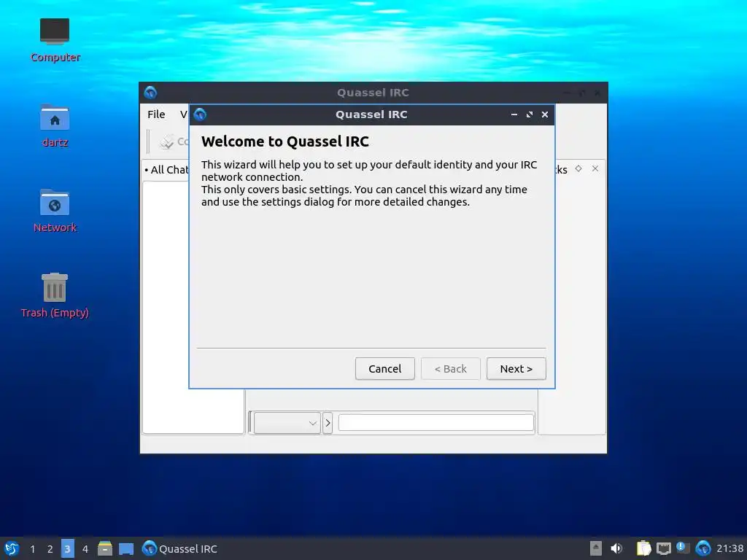Switch to workspace 2
Viewport: 747px width, 560px height.
tap(50, 549)
